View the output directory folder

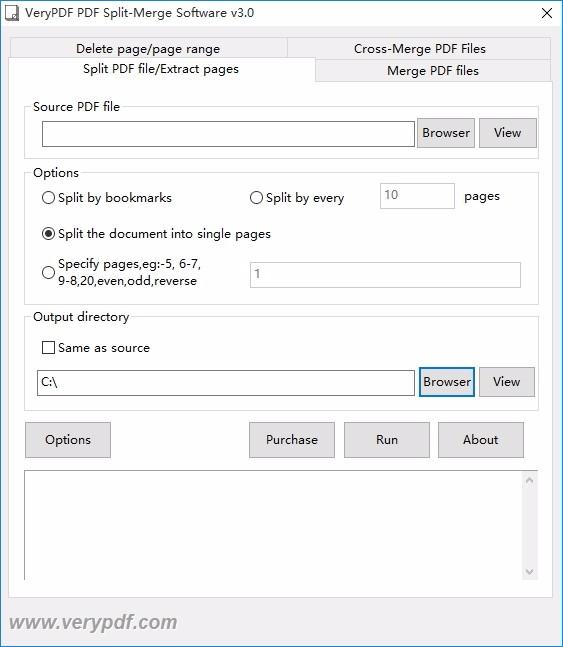click(506, 382)
